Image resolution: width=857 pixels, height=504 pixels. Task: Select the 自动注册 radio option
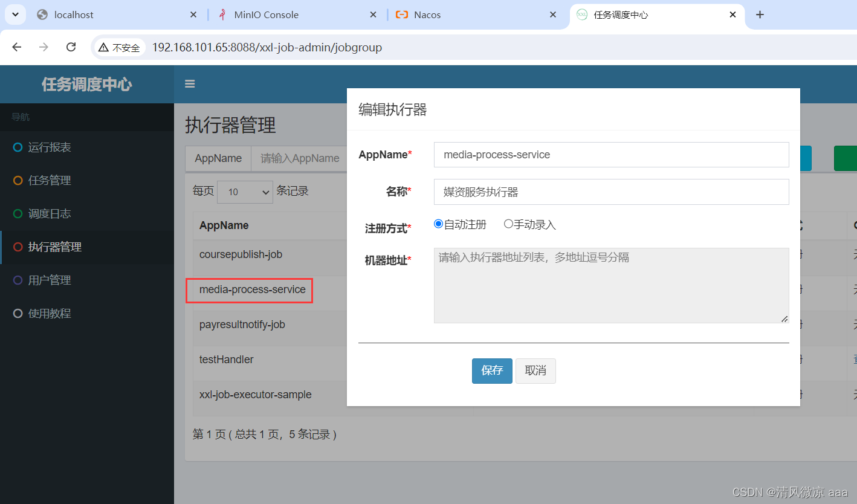pos(439,224)
